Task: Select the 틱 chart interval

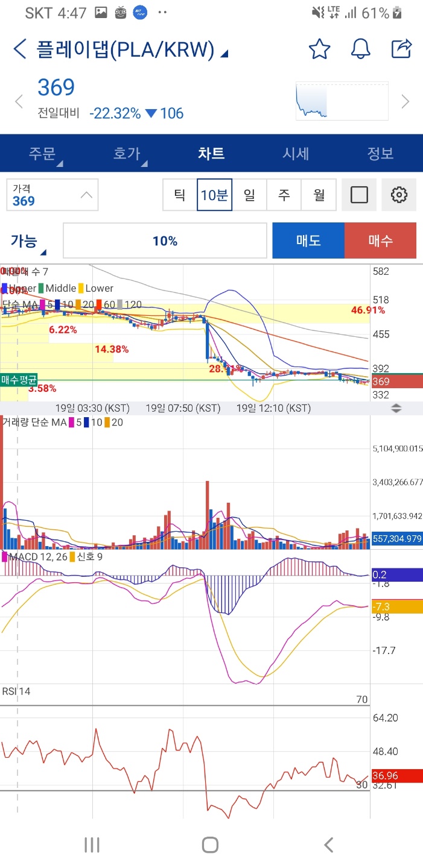Action: [x=180, y=195]
